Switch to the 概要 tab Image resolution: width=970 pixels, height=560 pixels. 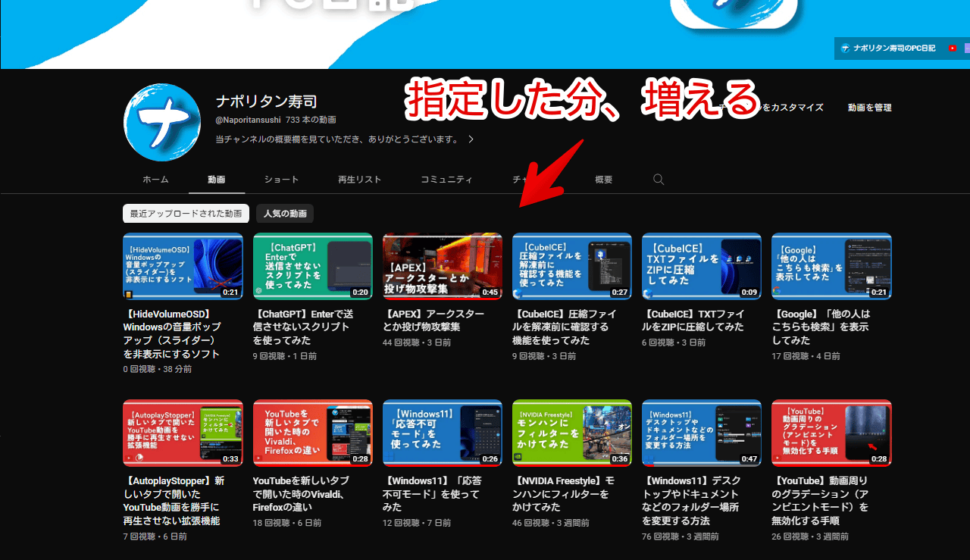pos(604,180)
